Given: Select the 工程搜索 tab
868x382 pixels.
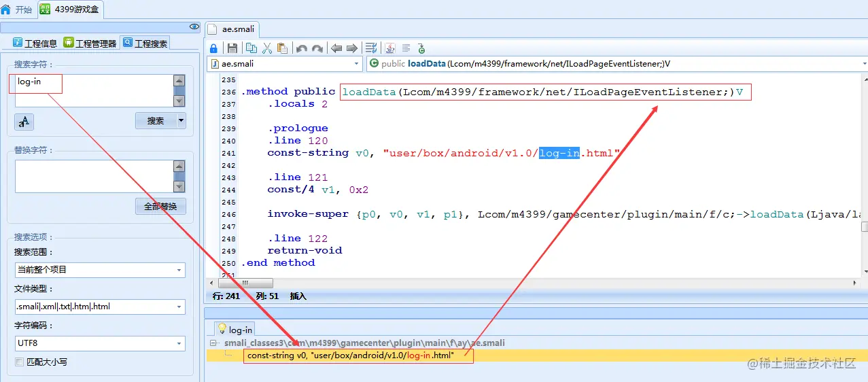Looking at the screenshot, I should click(x=145, y=43).
